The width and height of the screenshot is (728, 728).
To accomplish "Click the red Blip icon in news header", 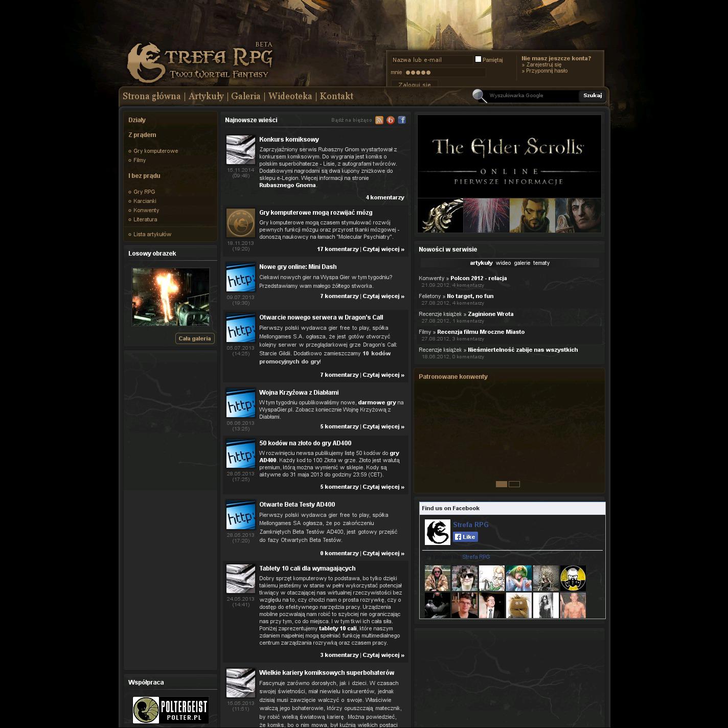I will pos(391,120).
